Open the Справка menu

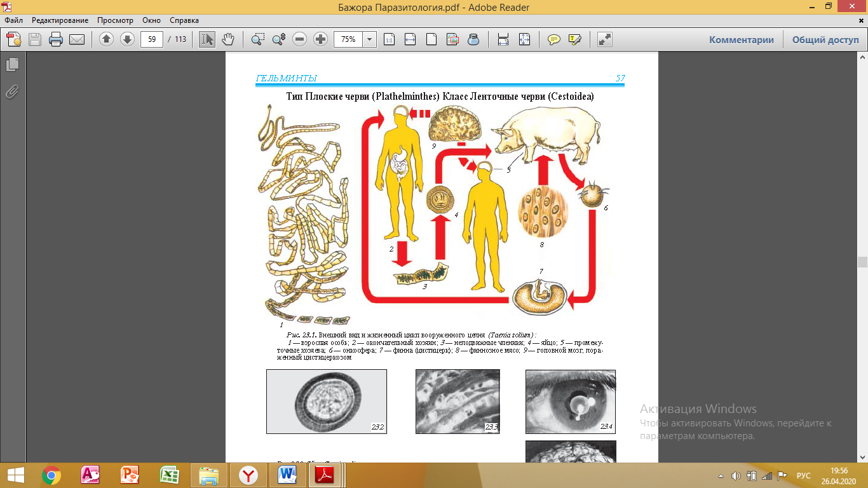click(x=184, y=20)
